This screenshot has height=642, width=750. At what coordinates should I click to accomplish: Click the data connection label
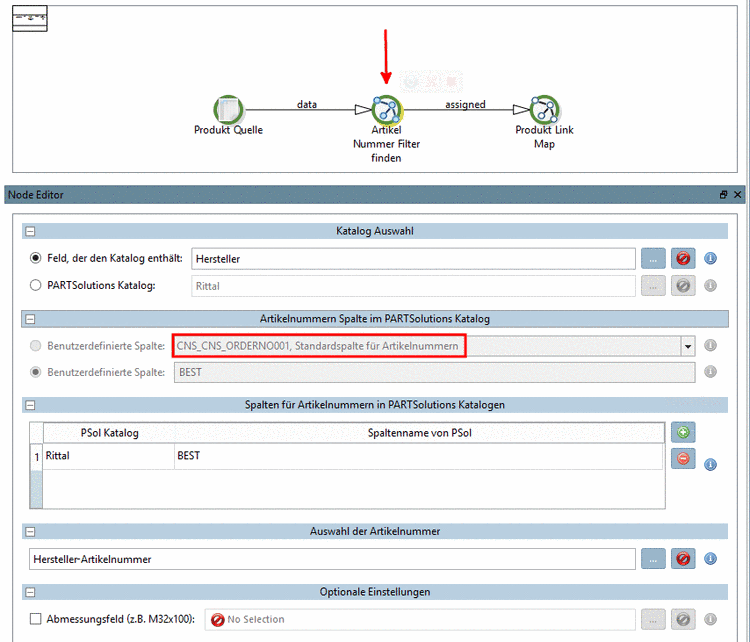[307, 104]
